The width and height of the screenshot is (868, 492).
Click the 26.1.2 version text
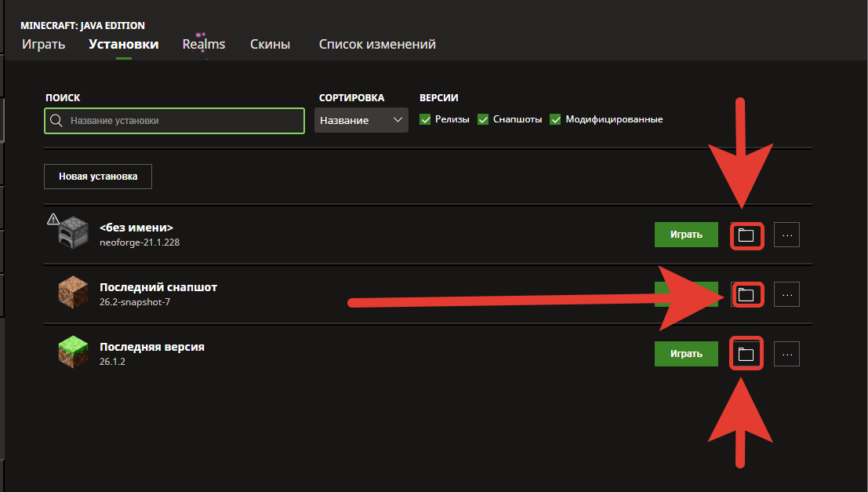(x=112, y=361)
